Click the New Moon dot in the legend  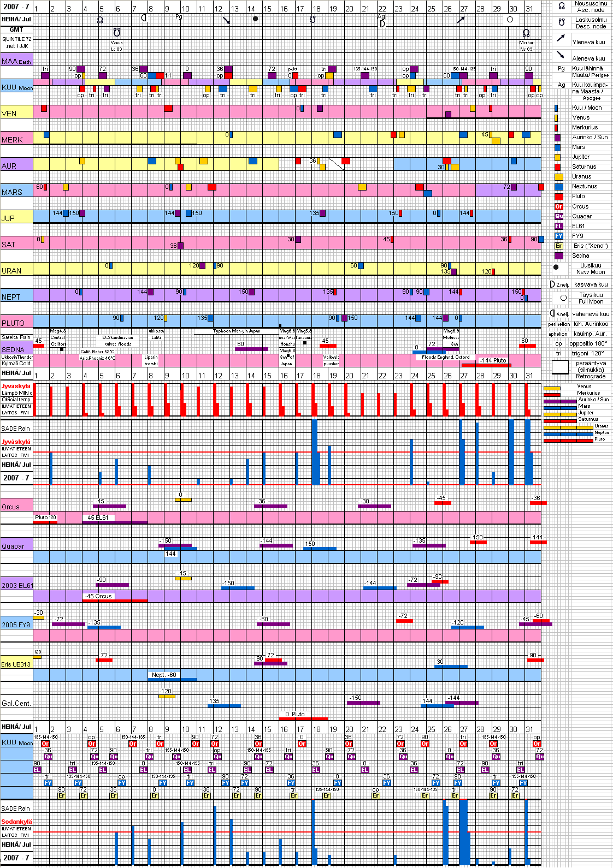[x=556, y=267]
